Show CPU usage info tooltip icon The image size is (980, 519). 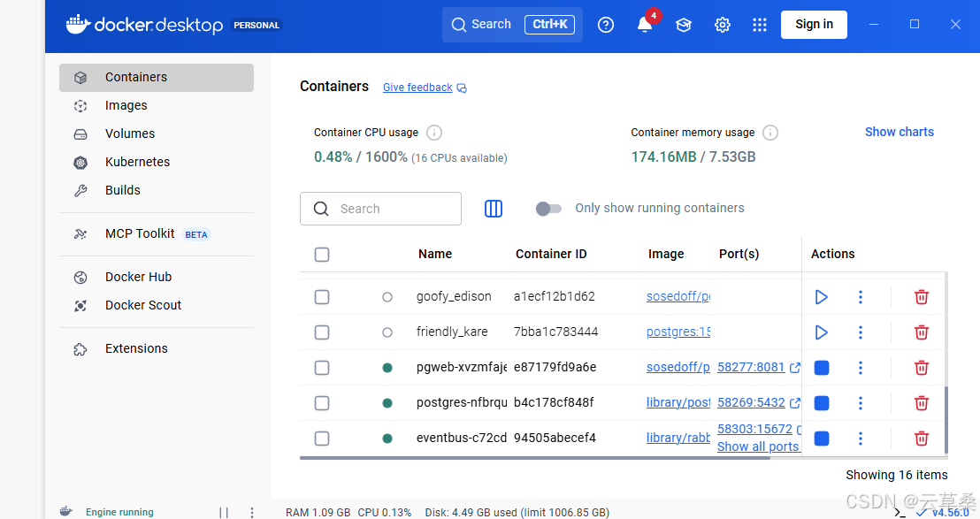(x=434, y=133)
